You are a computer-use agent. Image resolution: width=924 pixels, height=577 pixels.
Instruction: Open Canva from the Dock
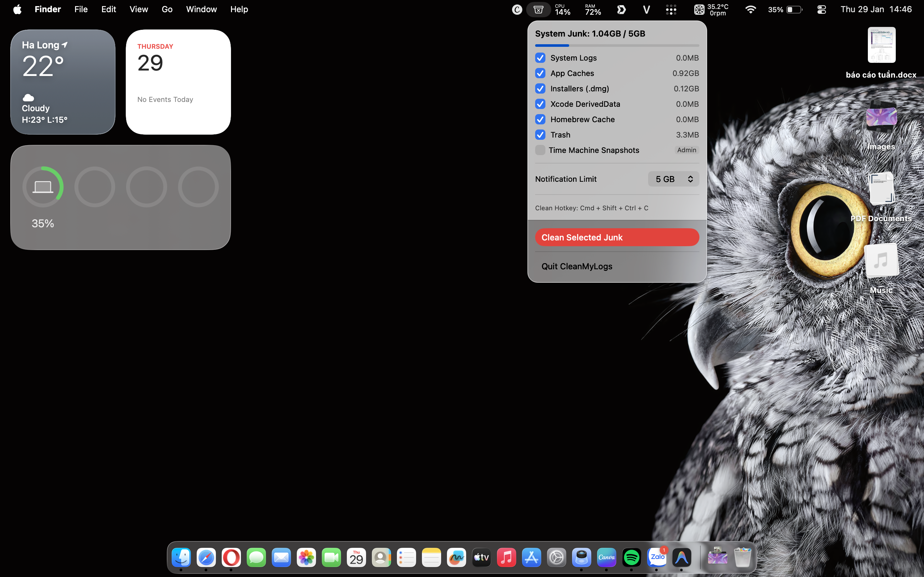tap(606, 557)
